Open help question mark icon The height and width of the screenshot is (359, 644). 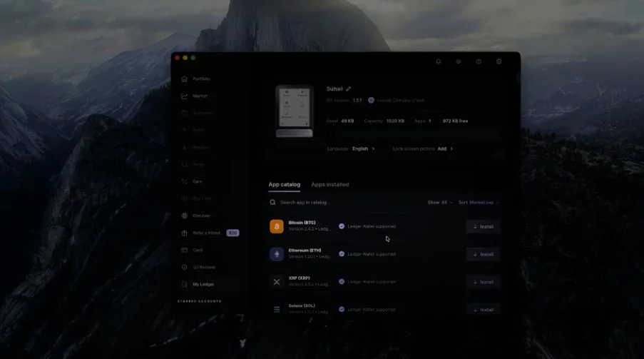(479, 61)
